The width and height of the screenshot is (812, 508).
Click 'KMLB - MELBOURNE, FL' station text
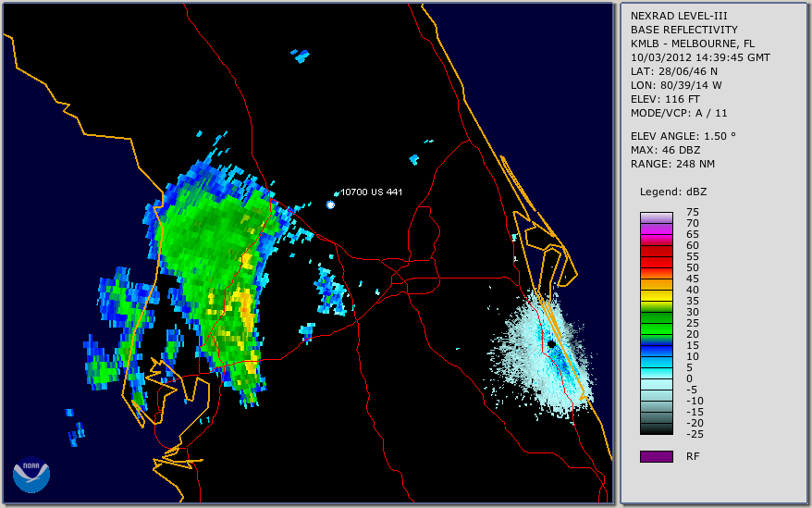(x=693, y=43)
